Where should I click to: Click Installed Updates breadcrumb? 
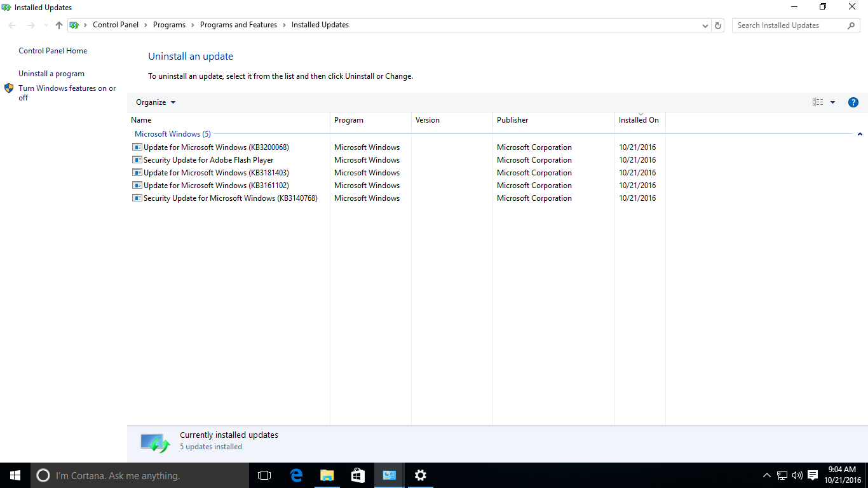(x=320, y=25)
